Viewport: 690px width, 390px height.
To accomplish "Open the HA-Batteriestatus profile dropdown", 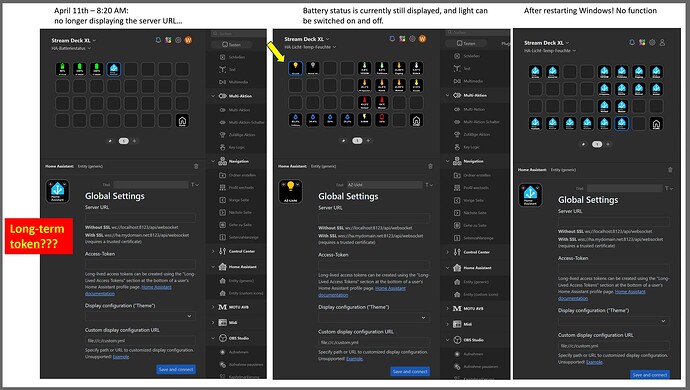I will pyautogui.click(x=71, y=48).
